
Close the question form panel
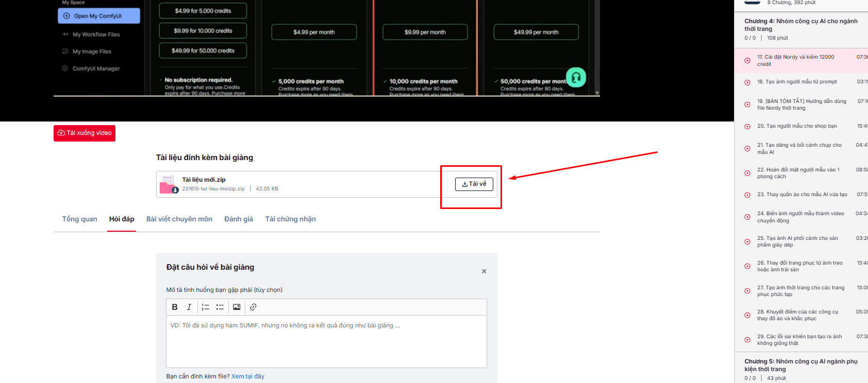[484, 271]
